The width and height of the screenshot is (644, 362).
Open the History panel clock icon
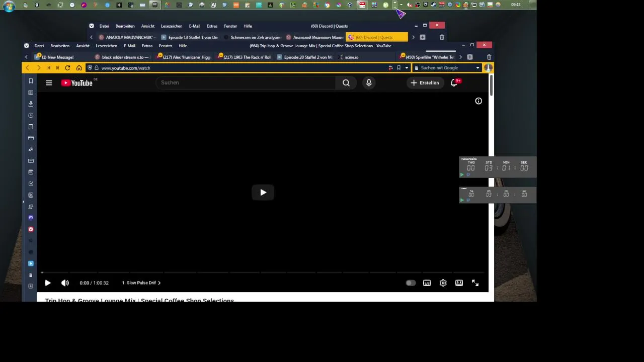(x=31, y=115)
